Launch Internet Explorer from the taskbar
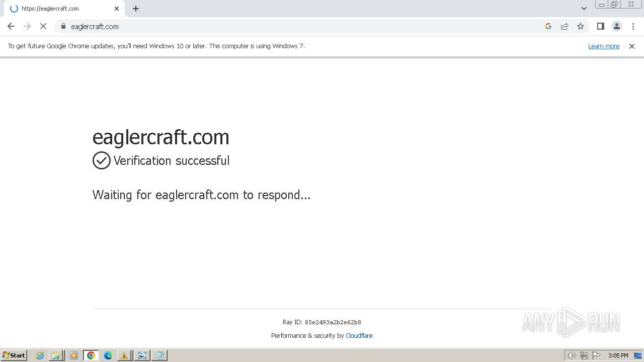644x362 pixels. [40, 355]
